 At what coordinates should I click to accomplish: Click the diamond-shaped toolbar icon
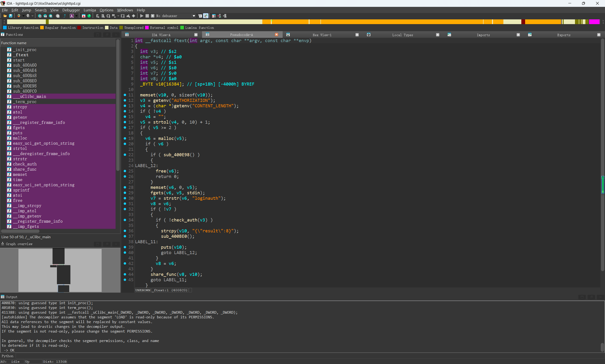[x=134, y=16]
